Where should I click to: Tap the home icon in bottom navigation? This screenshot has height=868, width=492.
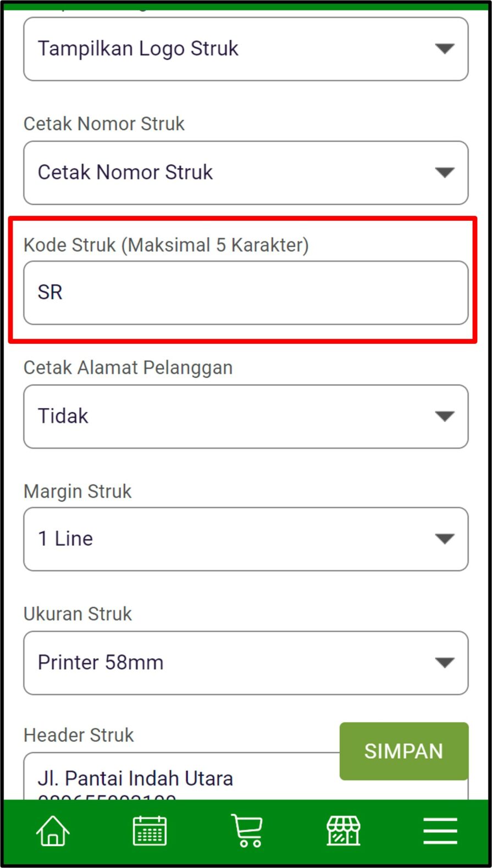click(x=52, y=831)
